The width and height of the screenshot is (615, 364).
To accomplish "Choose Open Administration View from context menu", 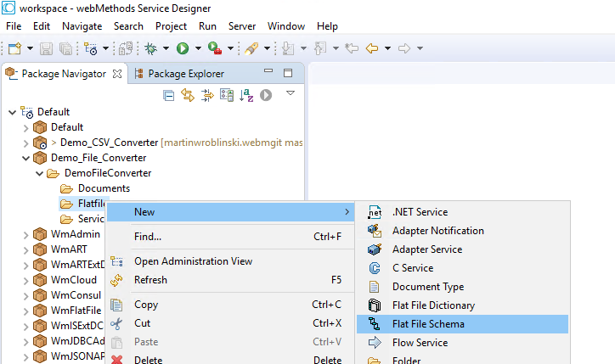I will pyautogui.click(x=193, y=261).
